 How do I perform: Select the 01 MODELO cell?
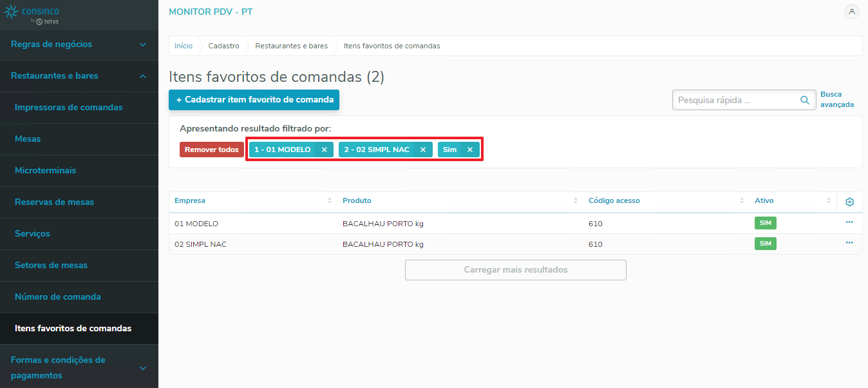[x=196, y=224]
